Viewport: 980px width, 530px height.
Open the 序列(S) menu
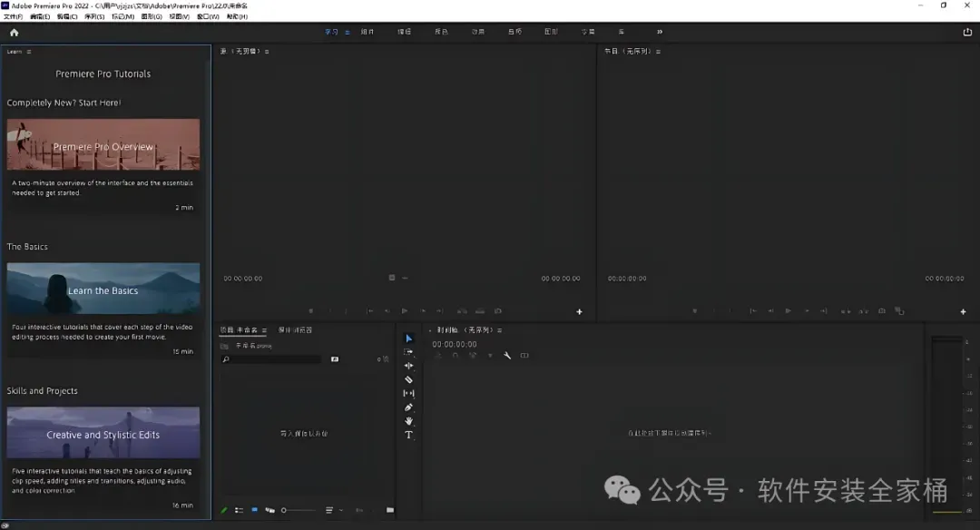pyautogui.click(x=94, y=17)
